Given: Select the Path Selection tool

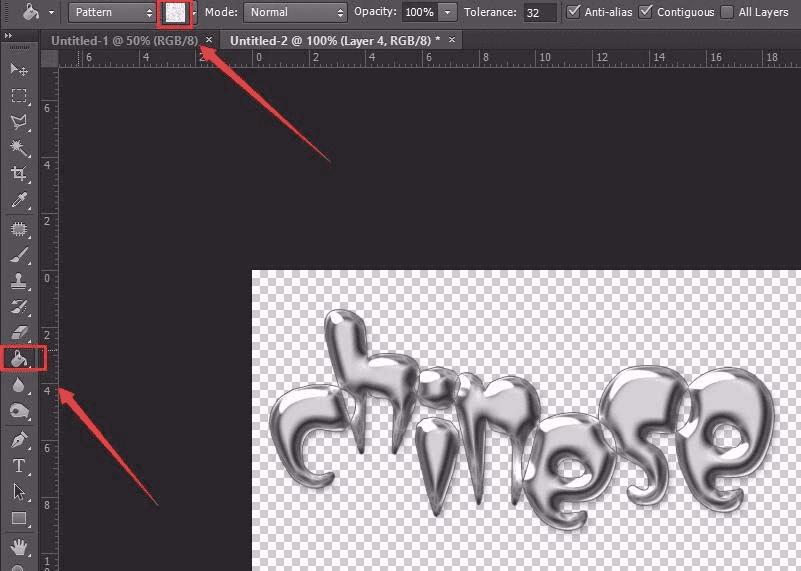Looking at the screenshot, I should coord(19,492).
